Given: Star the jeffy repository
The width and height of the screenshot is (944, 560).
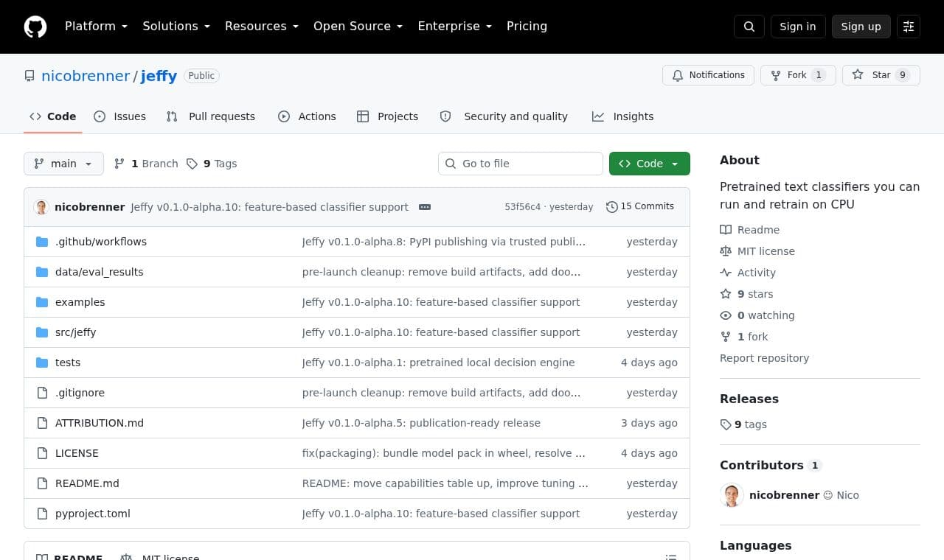Looking at the screenshot, I should pos(881,75).
